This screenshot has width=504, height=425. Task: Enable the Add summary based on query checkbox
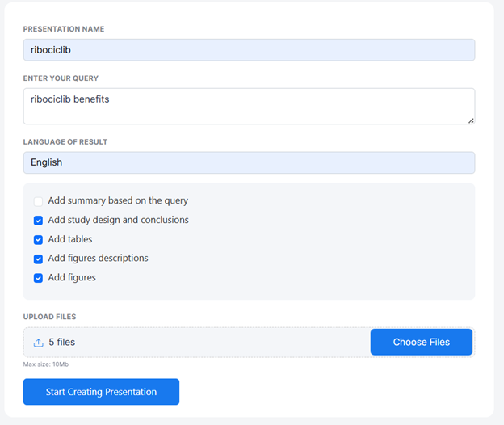click(38, 201)
